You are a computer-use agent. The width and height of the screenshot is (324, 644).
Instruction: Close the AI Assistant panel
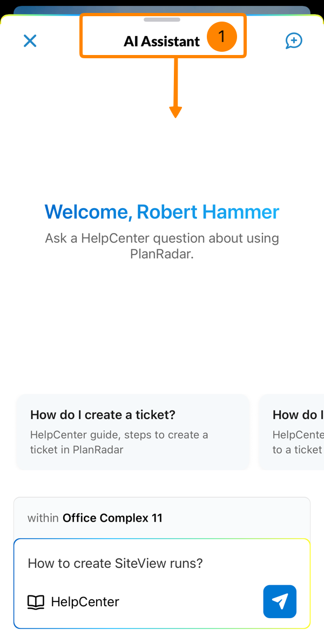coord(30,41)
